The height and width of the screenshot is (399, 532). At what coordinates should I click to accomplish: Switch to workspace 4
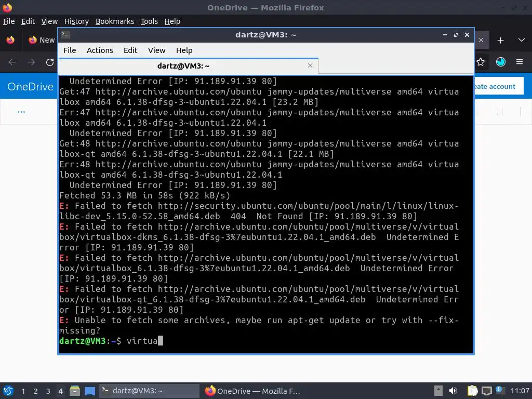60,391
